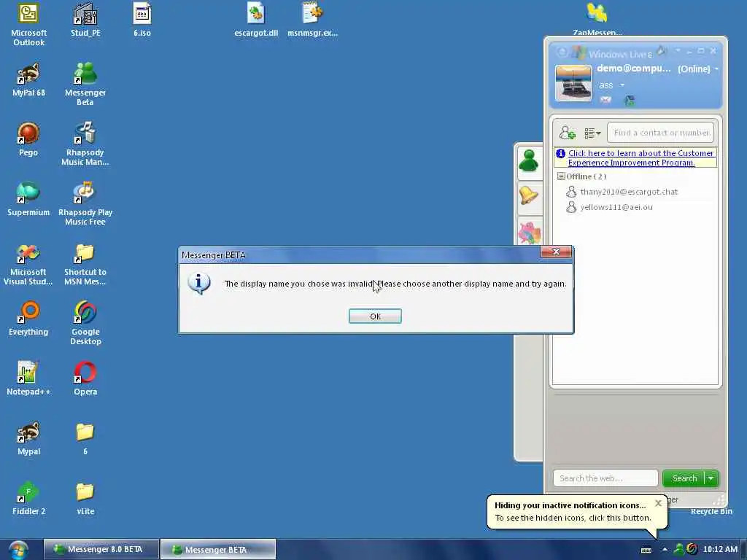Open the Search button dropdown arrow
Screen dimensions: 747x560
coord(711,478)
